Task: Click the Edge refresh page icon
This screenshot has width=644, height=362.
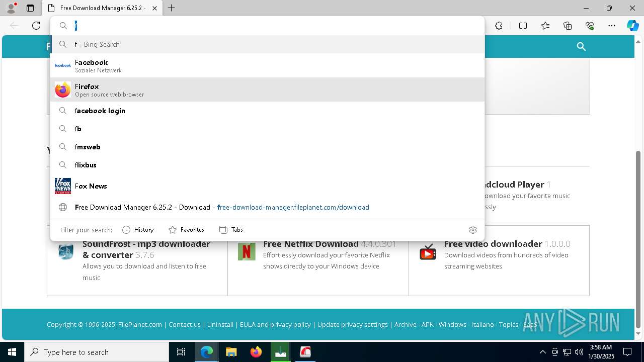Action: coord(36,26)
